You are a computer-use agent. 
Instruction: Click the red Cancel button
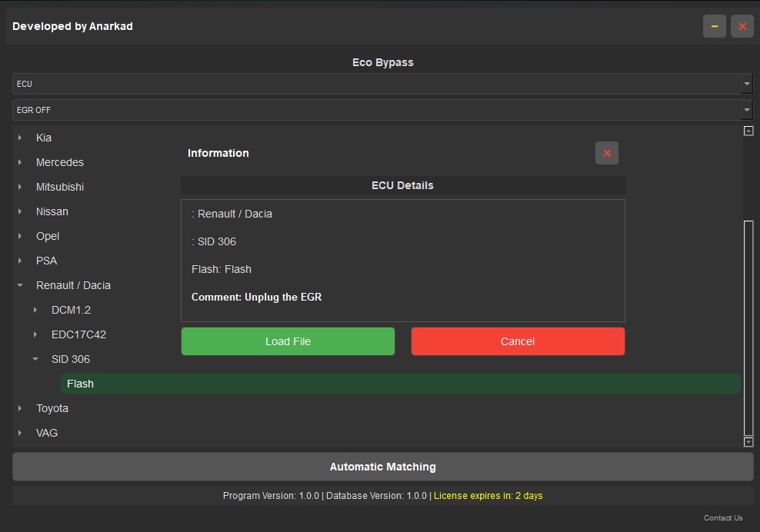coord(518,341)
